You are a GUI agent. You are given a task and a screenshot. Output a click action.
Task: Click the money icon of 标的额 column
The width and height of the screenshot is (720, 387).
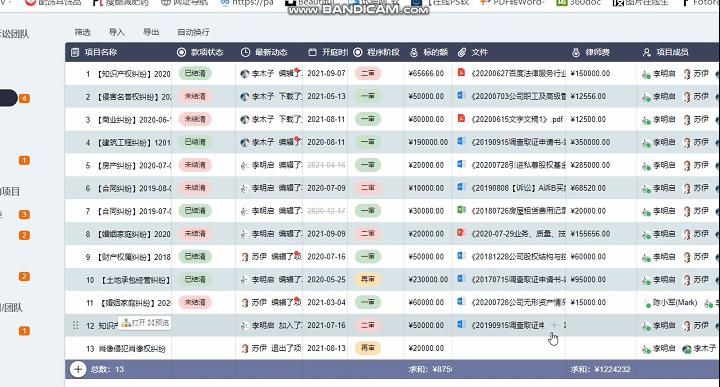(414, 52)
